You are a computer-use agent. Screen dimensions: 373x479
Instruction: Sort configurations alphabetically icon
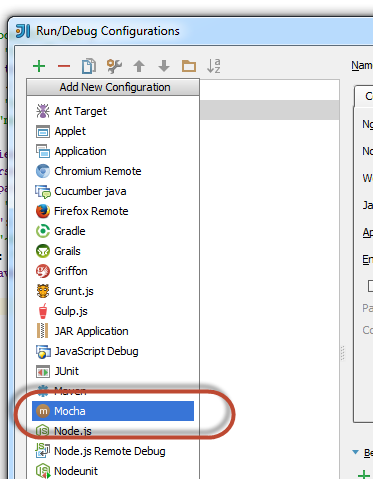point(214,66)
